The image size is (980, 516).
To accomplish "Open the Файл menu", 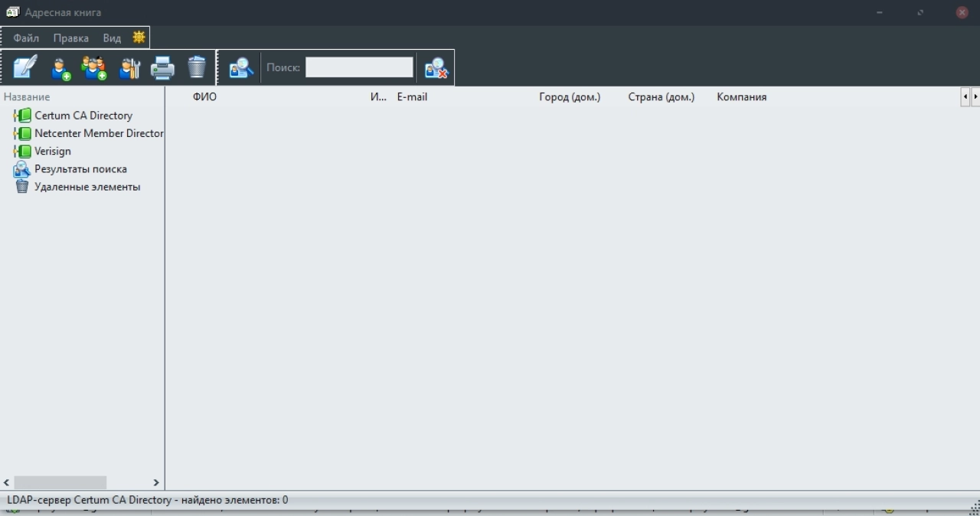I will [26, 38].
